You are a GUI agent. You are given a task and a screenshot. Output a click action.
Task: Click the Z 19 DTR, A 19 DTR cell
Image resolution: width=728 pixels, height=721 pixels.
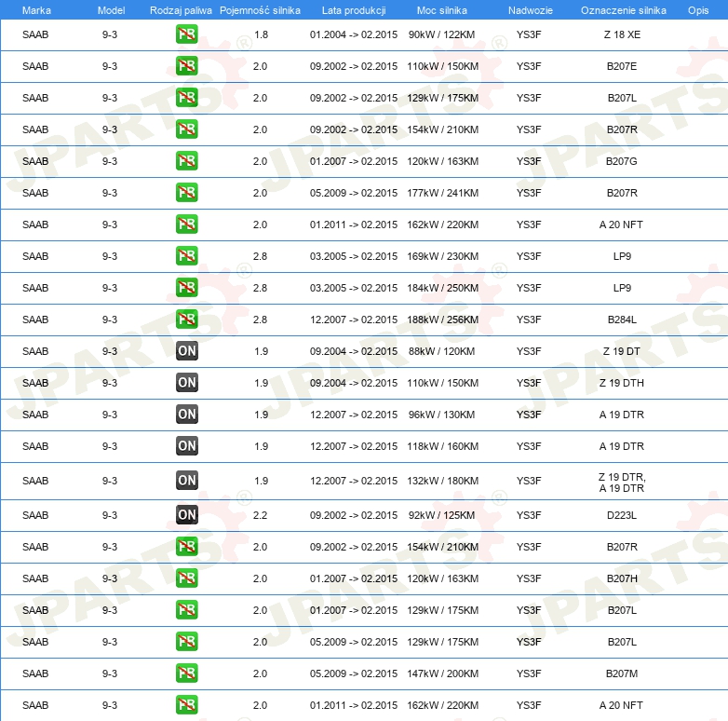pos(622,483)
